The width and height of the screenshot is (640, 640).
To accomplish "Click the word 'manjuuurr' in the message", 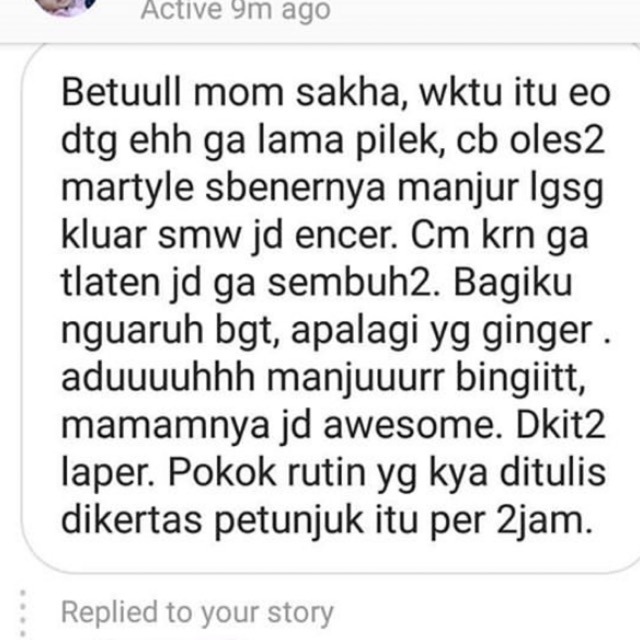I will coord(355,380).
